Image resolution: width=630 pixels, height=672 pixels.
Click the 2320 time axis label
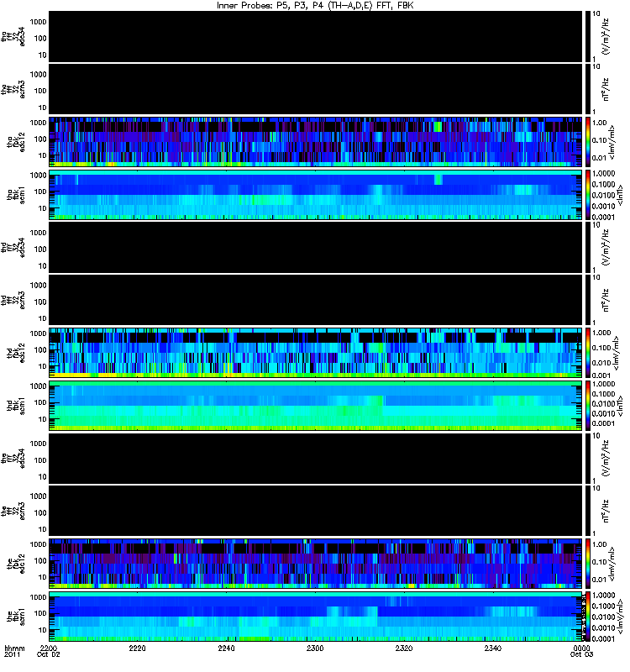click(404, 648)
